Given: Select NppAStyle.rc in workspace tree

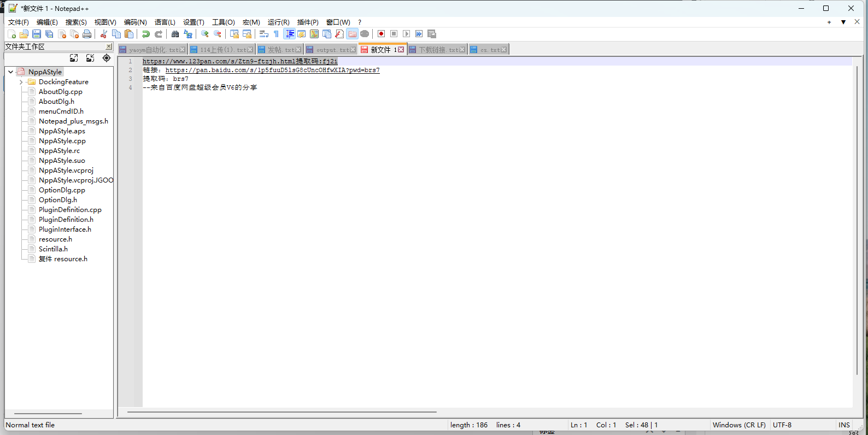Looking at the screenshot, I should [59, 151].
